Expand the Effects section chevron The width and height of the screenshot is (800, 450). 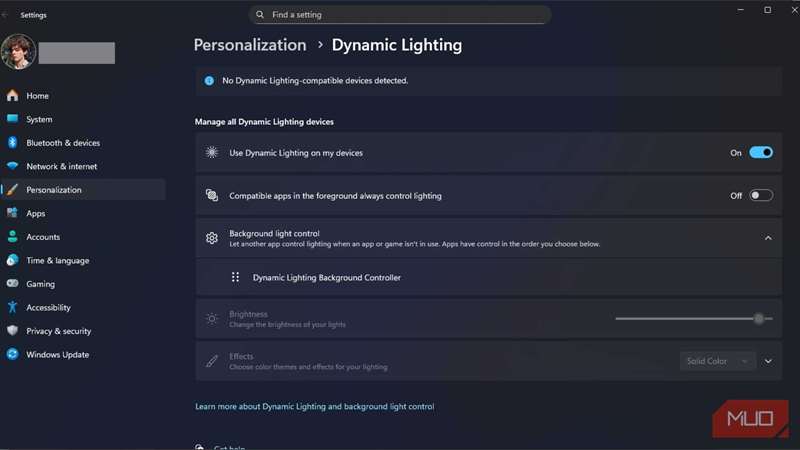pyautogui.click(x=768, y=361)
